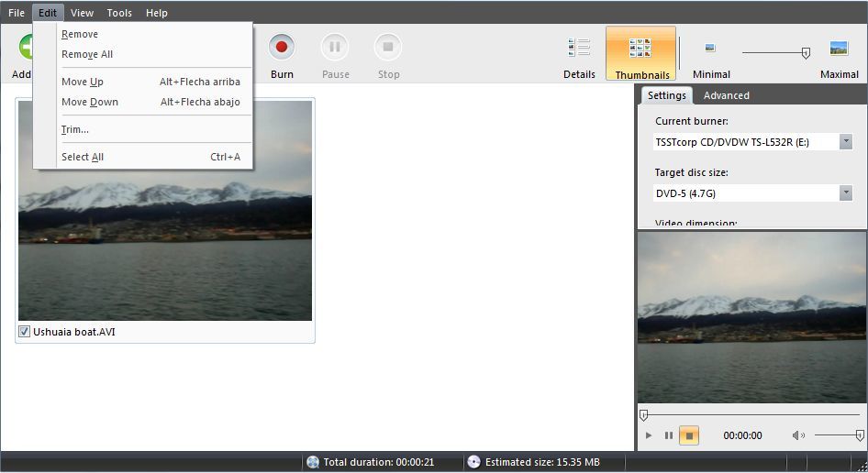Screen dimensions: 868x473
Task: Open the View menu
Action: 82,13
